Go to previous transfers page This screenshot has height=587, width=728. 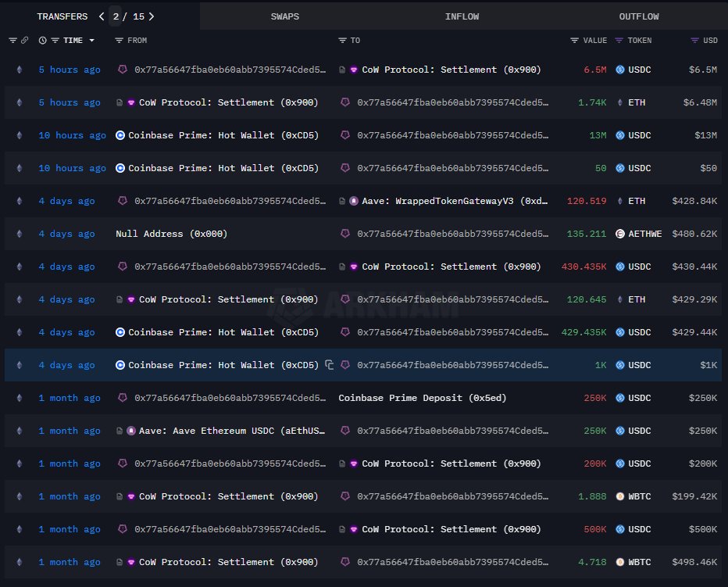pyautogui.click(x=102, y=16)
